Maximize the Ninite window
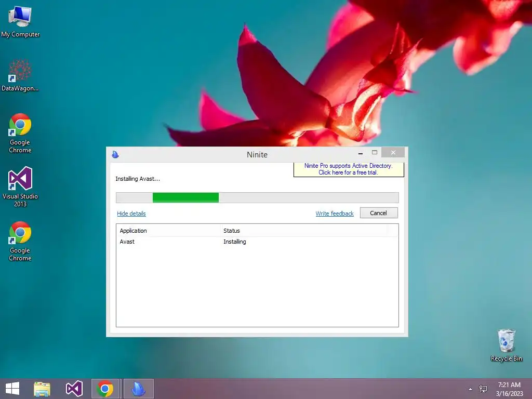The image size is (532, 399). (x=375, y=153)
